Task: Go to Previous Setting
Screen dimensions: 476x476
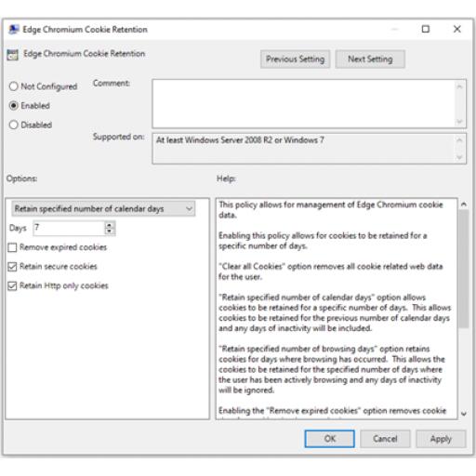Action: [295, 59]
